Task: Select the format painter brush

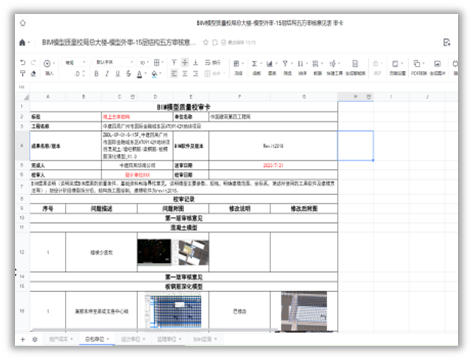Action: point(23,73)
